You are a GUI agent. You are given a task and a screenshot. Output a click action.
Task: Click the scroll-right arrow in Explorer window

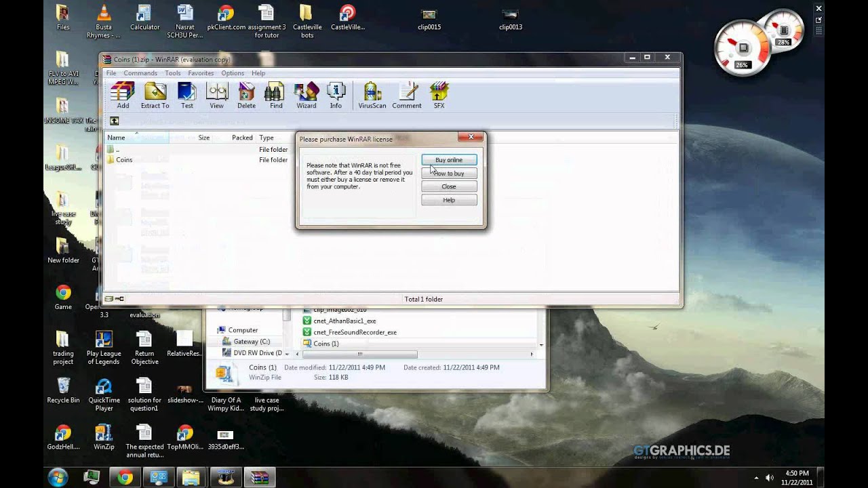(532, 354)
